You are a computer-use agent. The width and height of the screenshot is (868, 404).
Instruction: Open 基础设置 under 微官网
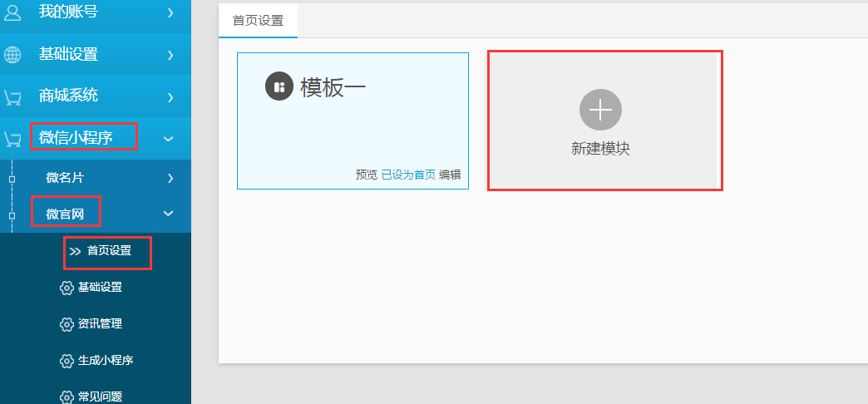tap(101, 288)
